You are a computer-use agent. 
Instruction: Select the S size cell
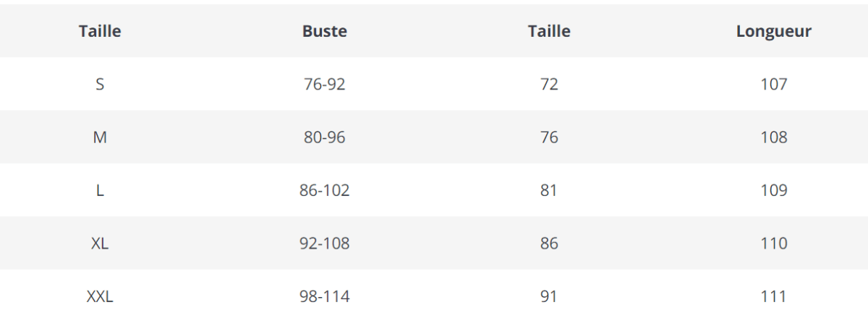[100, 84]
